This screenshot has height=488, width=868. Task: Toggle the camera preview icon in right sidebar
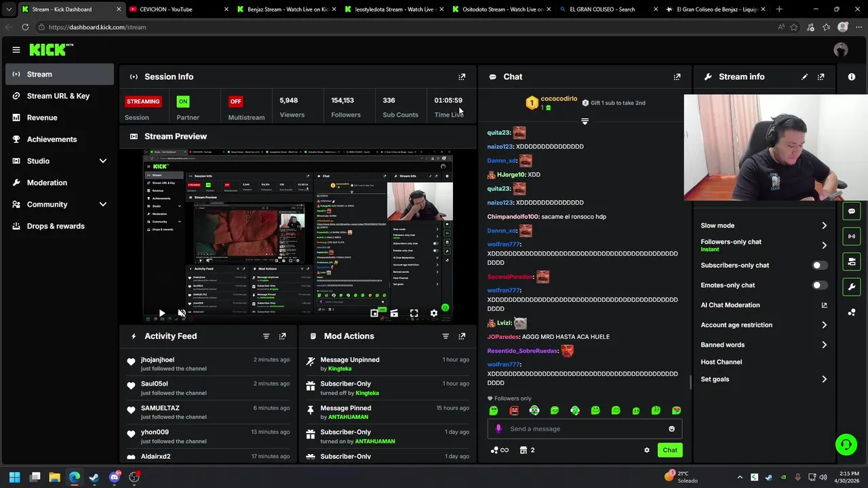[x=852, y=262]
